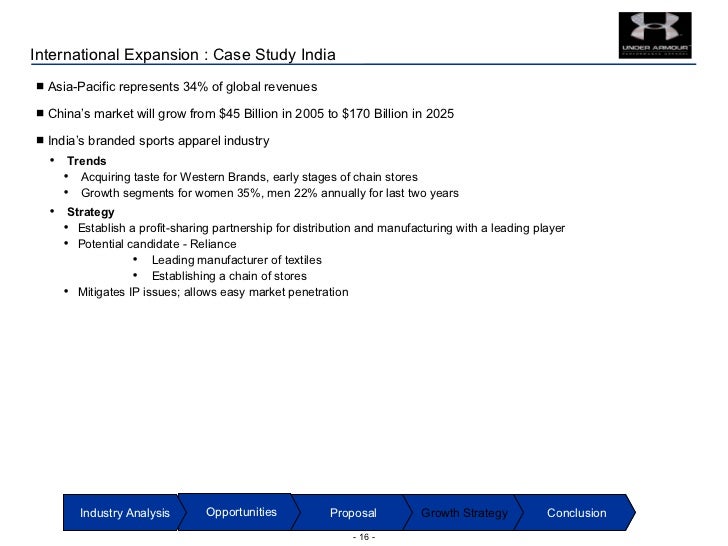Click the page number '- 16 -'
728x546 pixels.
pyautogui.click(x=364, y=537)
